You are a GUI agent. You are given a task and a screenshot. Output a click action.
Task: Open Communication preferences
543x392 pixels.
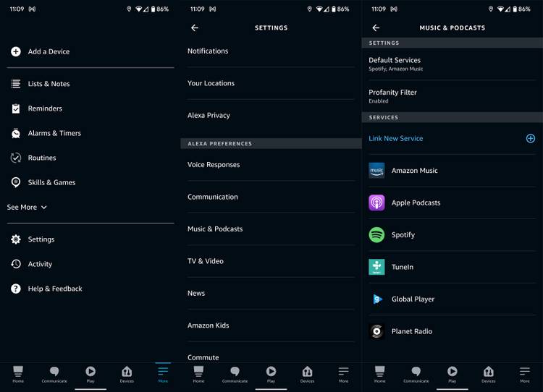tap(271, 197)
